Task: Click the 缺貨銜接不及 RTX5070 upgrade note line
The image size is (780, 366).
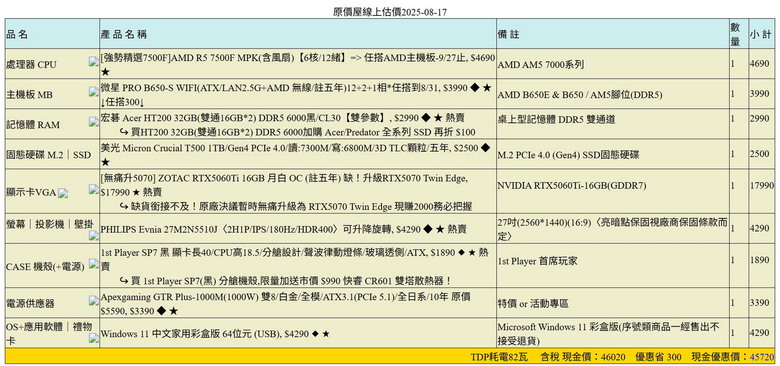Action: [x=295, y=206]
